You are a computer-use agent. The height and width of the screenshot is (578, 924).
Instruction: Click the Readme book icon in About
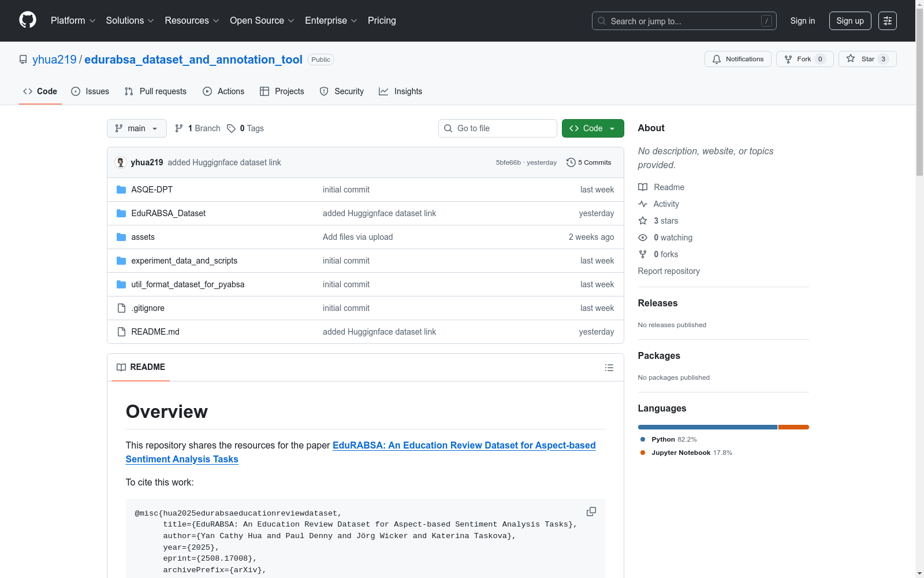coord(643,187)
